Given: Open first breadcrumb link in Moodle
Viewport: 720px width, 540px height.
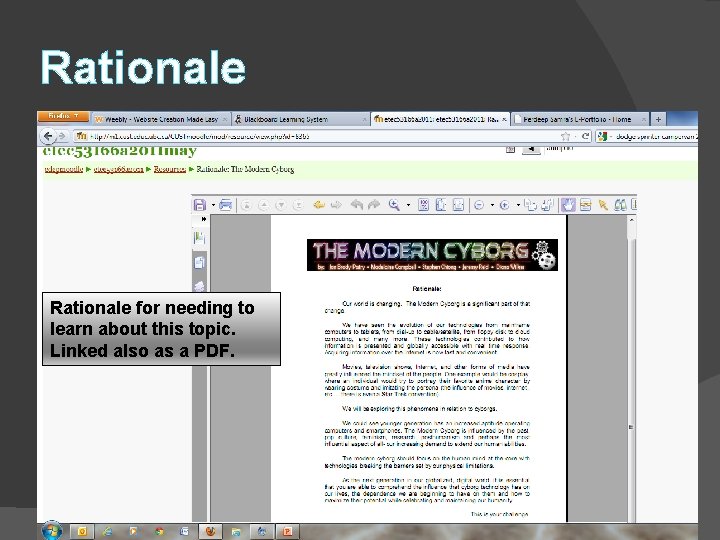Looking at the screenshot, I should (x=64, y=169).
